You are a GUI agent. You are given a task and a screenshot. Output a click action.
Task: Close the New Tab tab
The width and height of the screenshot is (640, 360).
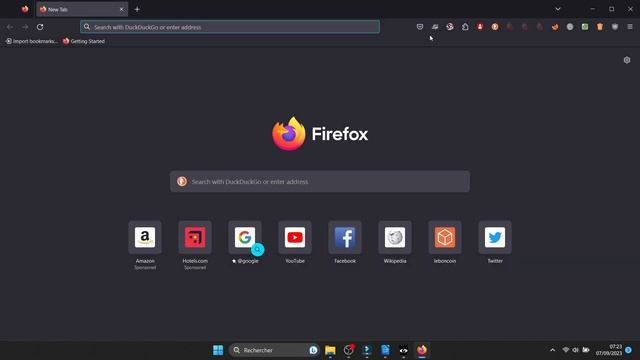click(x=121, y=9)
